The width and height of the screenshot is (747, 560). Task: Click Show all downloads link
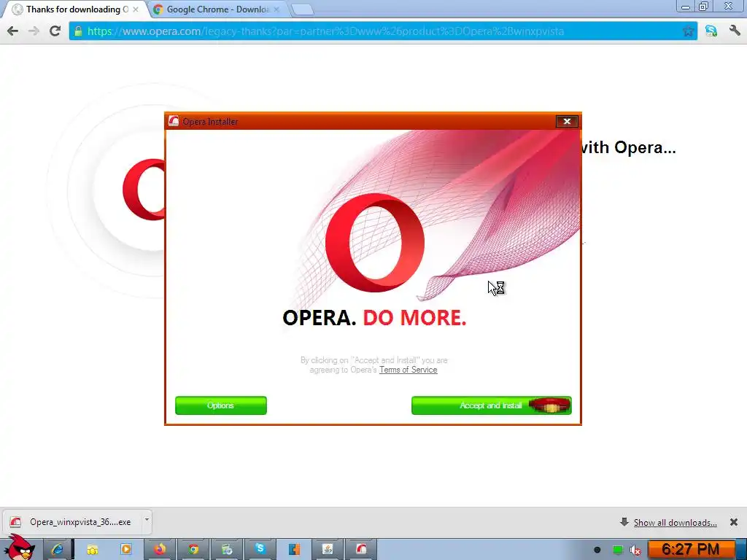(x=675, y=523)
